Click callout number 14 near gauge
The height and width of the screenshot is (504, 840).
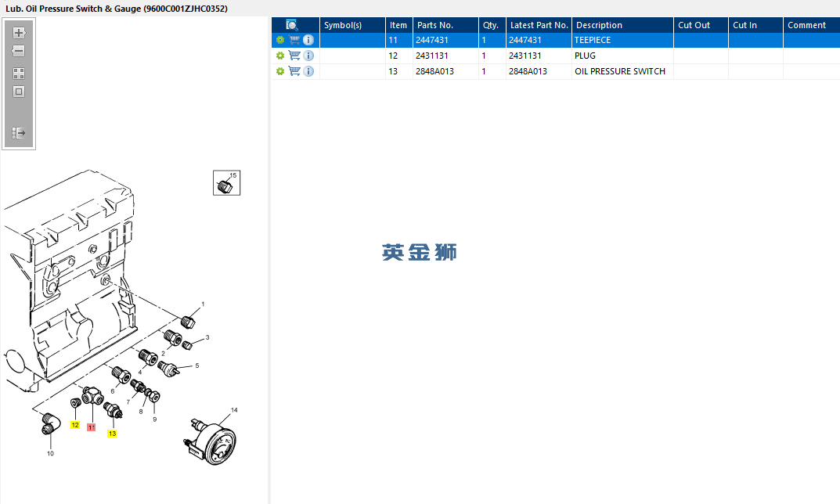pos(234,410)
